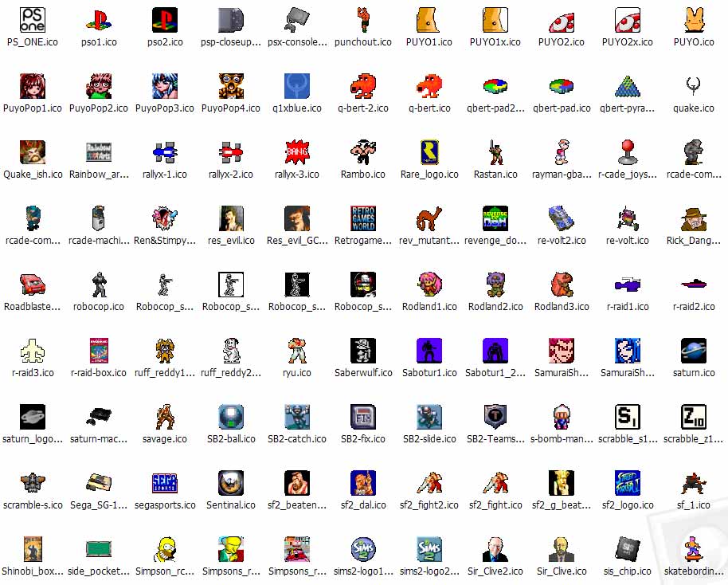
Task: Click the r-raid1.ico helicopter icon
Action: tap(628, 285)
